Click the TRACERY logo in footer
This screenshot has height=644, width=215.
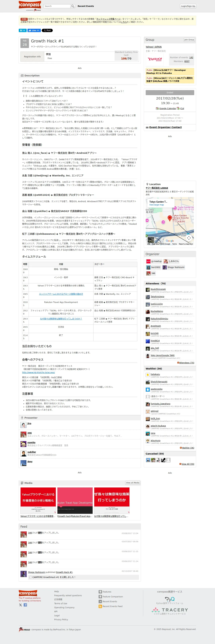click(x=170, y=610)
